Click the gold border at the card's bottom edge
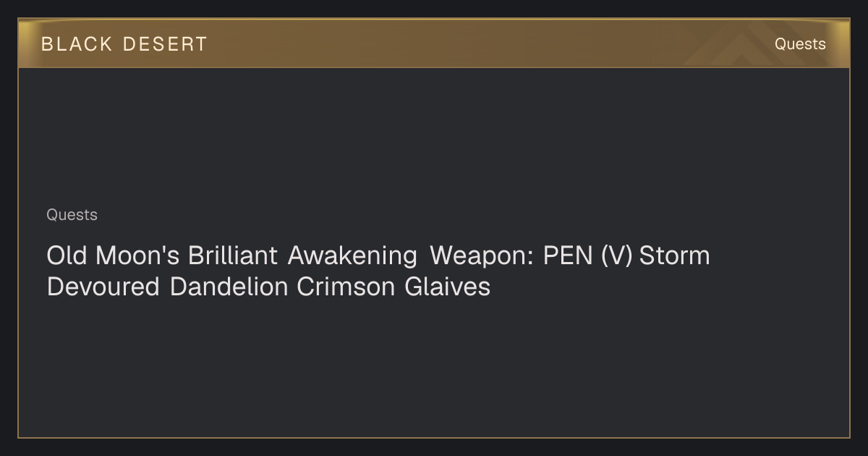This screenshot has height=456, width=868. point(434,437)
